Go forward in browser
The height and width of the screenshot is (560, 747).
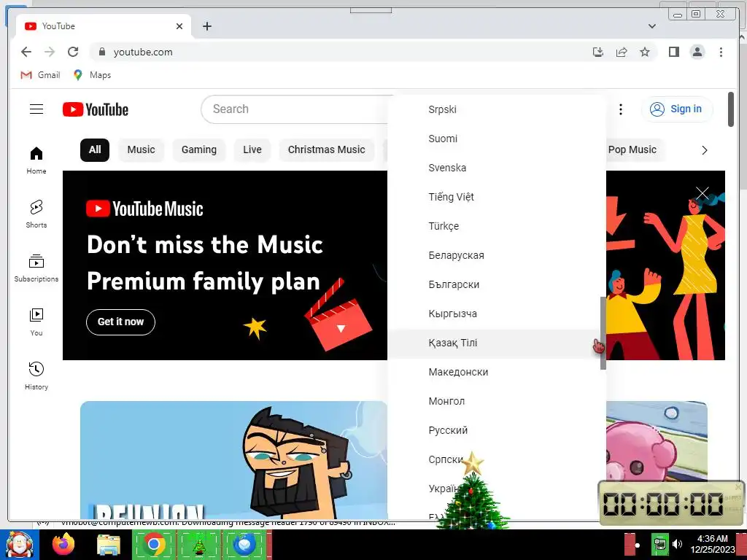pos(50,52)
